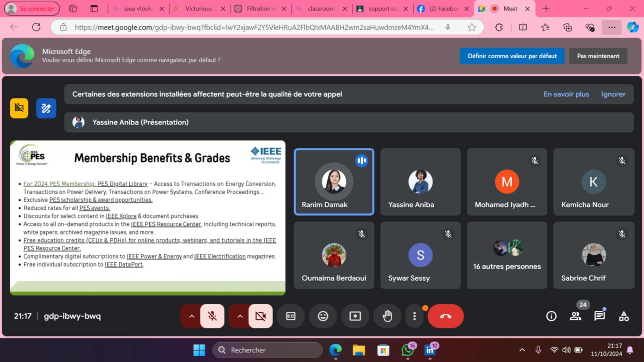Open Edge Settings and more menu
The width and height of the screenshot is (644, 362).
(612, 27)
